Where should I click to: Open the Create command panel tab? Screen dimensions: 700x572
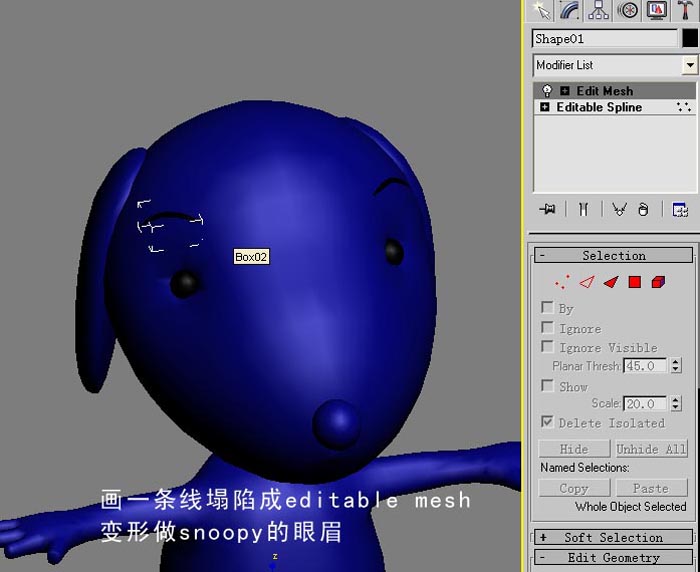(542, 10)
